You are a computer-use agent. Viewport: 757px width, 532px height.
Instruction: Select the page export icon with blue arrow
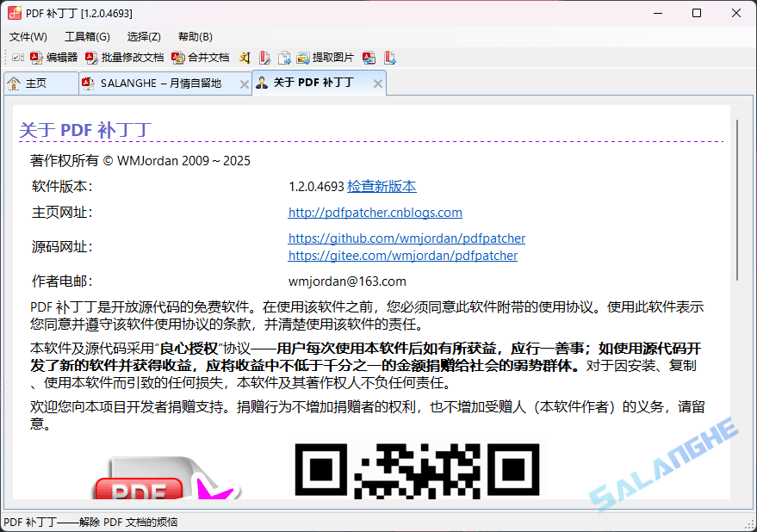pyautogui.click(x=284, y=57)
